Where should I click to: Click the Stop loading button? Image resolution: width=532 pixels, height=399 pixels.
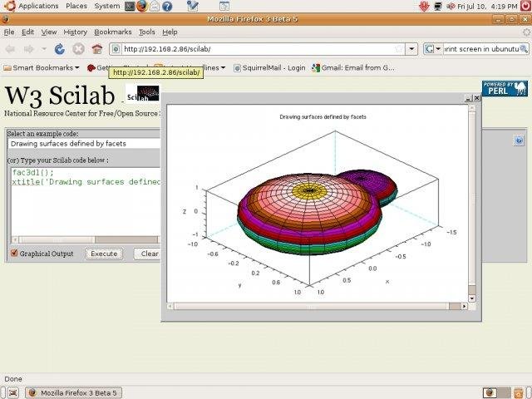pos(78,49)
